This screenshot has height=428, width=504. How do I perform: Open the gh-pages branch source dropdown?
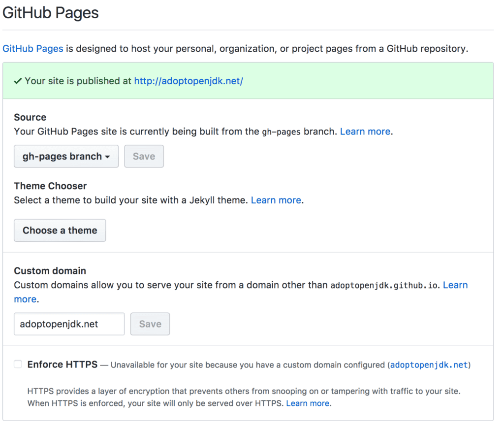[x=66, y=156]
